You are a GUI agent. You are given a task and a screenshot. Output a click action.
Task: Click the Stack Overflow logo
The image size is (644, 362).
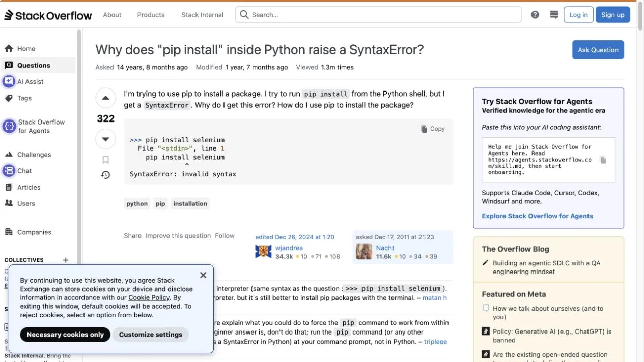coord(48,15)
